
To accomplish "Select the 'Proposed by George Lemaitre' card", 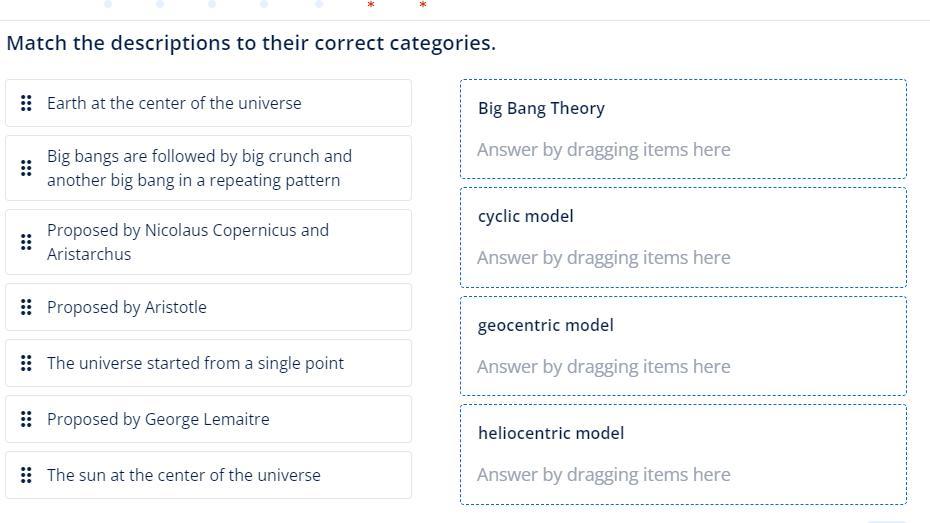I will coord(208,419).
